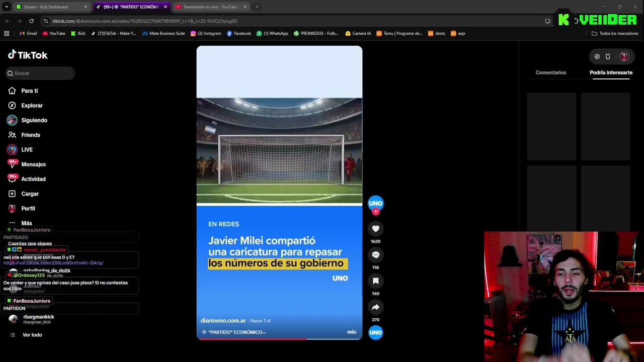Switch to the Comentarios tab
The image size is (644, 362).
[x=550, y=72]
